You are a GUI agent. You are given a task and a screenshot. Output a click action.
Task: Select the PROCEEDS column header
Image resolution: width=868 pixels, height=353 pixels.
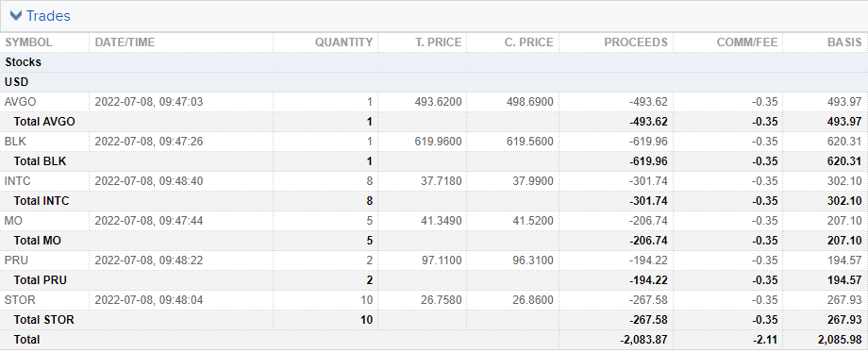pyautogui.click(x=636, y=42)
